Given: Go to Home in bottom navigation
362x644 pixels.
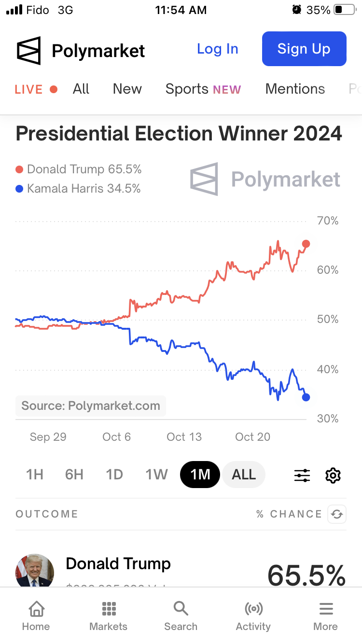Looking at the screenshot, I should [36, 616].
